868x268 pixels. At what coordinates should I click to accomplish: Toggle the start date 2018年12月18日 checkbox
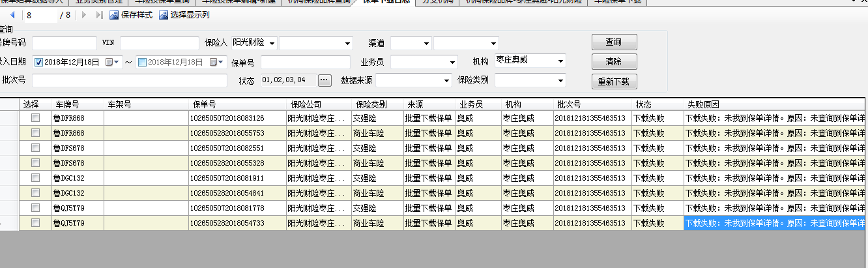point(38,62)
